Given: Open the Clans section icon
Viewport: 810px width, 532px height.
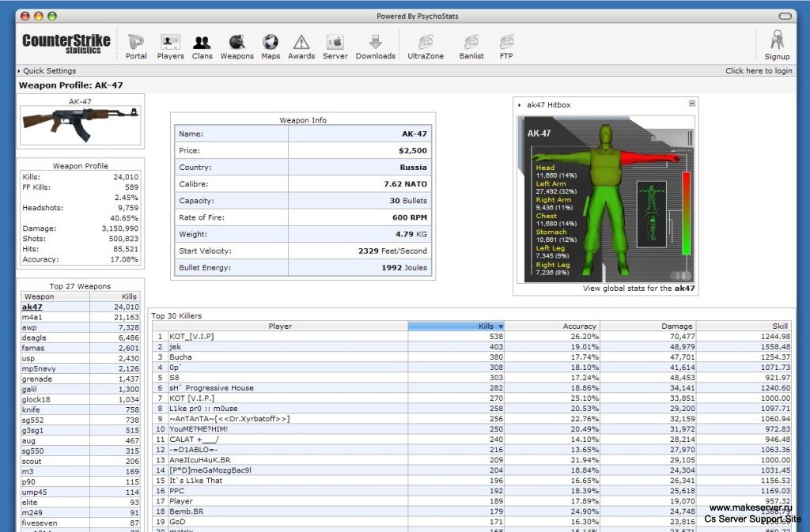Looking at the screenshot, I should coord(202,42).
